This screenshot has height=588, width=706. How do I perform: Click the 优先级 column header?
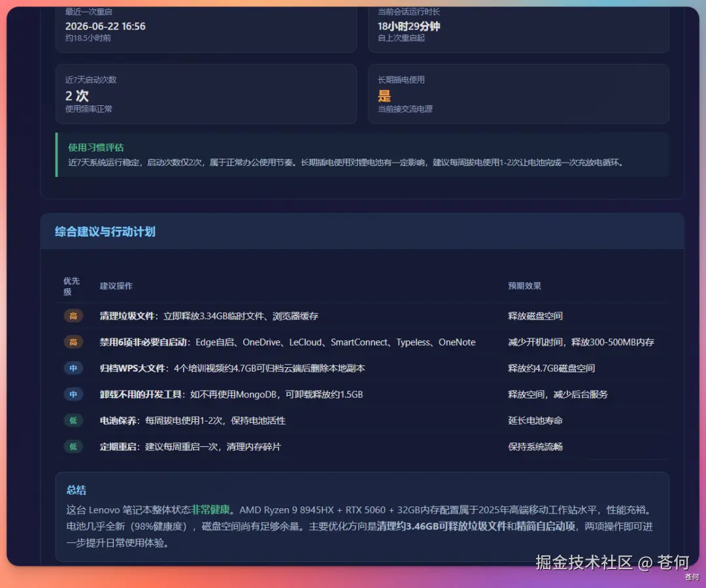click(x=71, y=286)
